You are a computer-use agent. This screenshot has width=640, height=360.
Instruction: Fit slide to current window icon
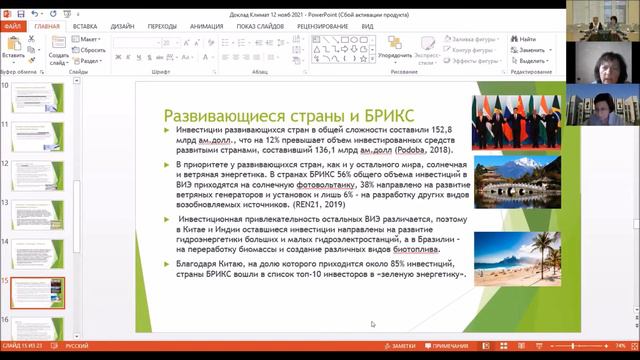tap(635, 346)
